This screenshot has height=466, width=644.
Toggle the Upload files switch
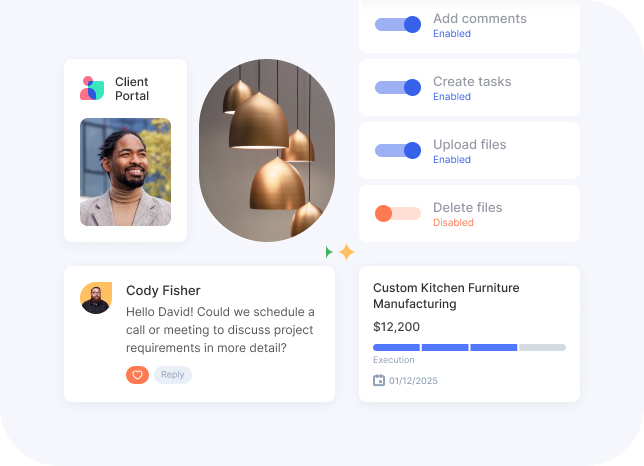(x=398, y=150)
